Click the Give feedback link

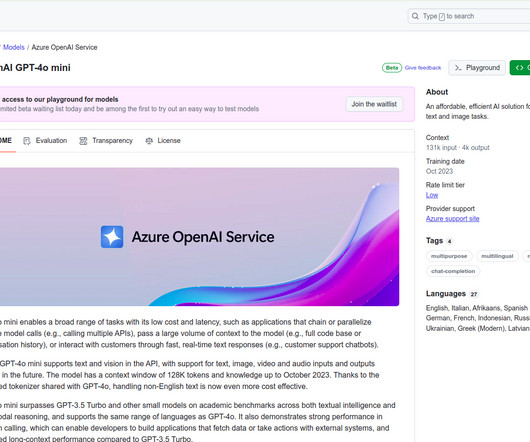423,68
